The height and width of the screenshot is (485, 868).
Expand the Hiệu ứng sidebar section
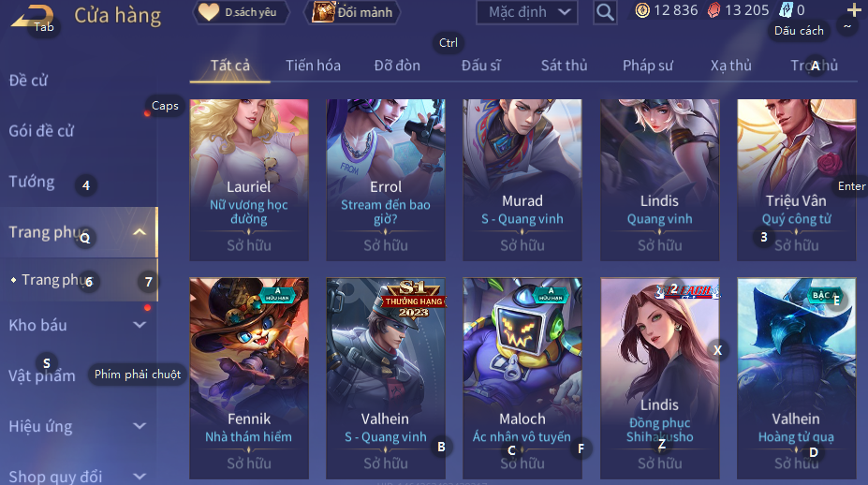tap(140, 426)
